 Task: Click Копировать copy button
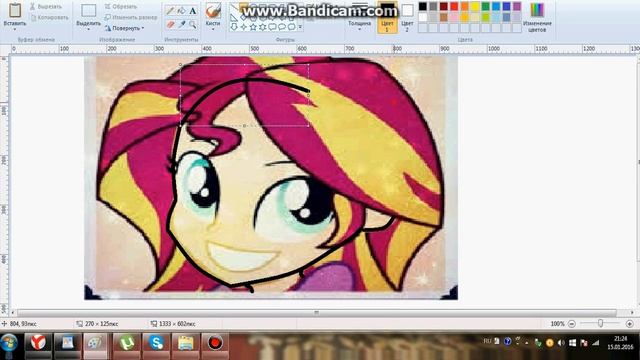coord(49,18)
